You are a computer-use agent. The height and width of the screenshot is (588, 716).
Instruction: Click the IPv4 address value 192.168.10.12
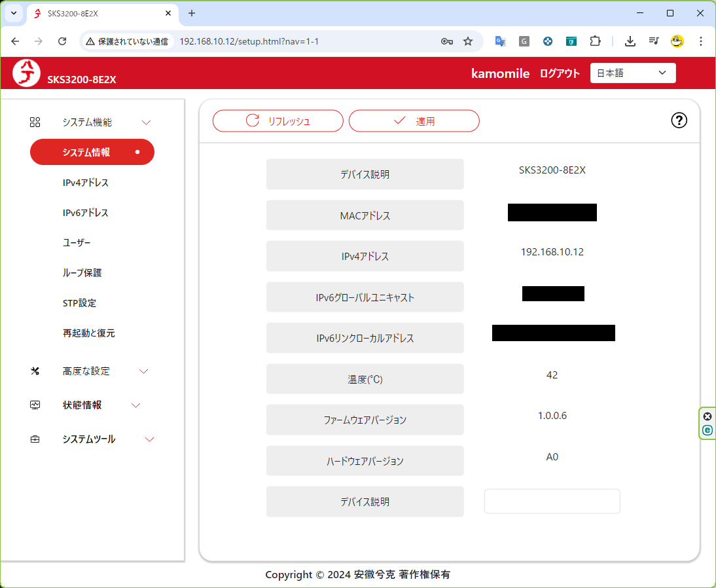pos(552,251)
